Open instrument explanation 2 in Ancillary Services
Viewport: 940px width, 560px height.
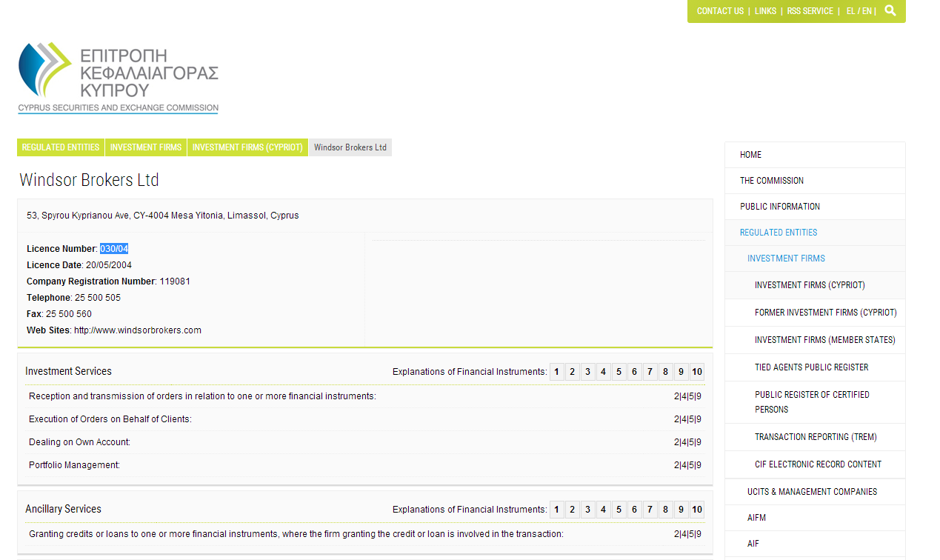click(x=573, y=510)
